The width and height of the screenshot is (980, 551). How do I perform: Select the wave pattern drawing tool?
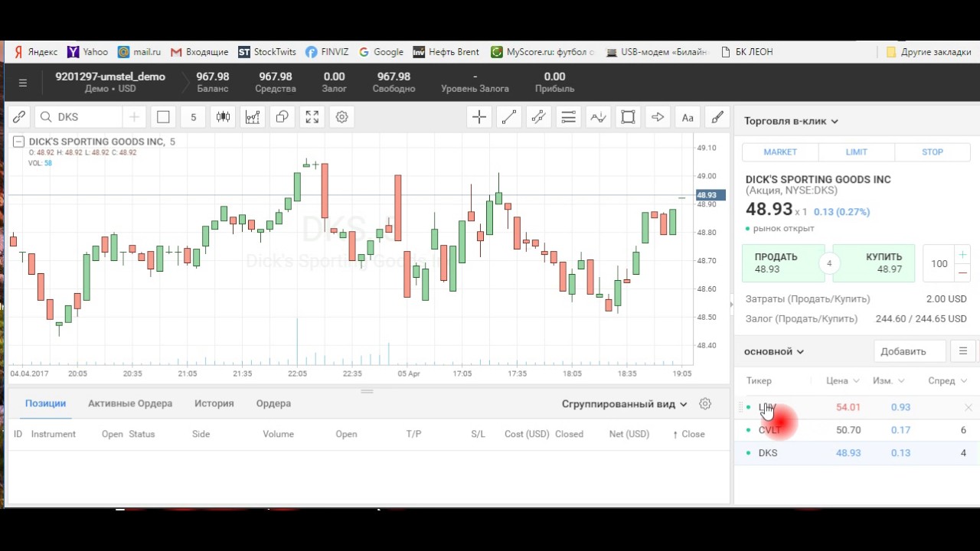598,117
